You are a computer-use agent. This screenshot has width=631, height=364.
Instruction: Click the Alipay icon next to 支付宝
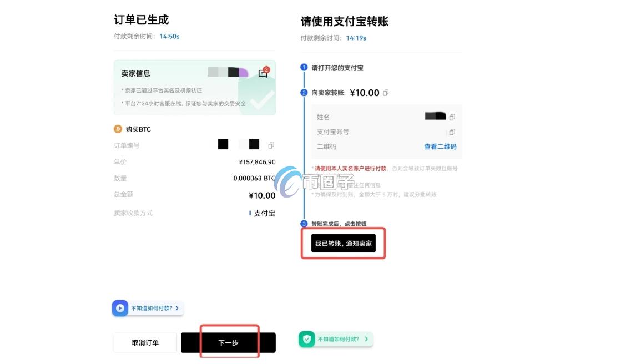[x=250, y=213]
